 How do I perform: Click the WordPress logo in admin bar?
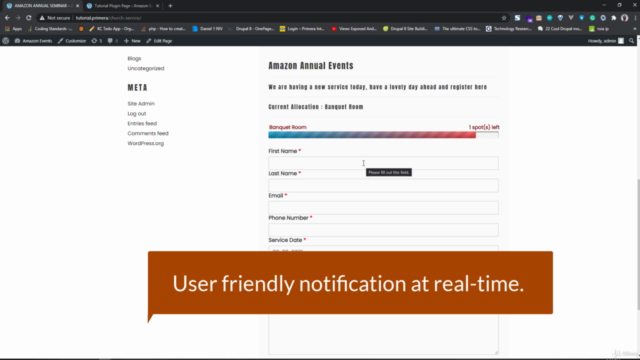[x=6, y=41]
